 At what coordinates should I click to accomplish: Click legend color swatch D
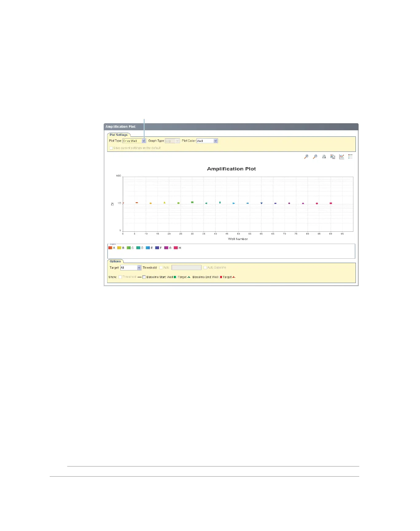[x=138, y=248]
